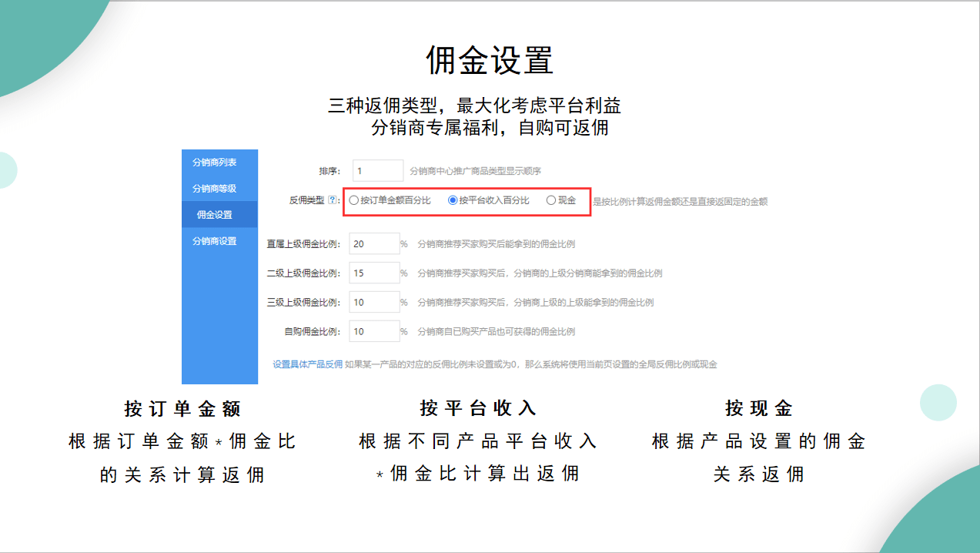This screenshot has height=553, width=980.
Task: Select 按平台收入百分比 radio option
Action: 489,200
